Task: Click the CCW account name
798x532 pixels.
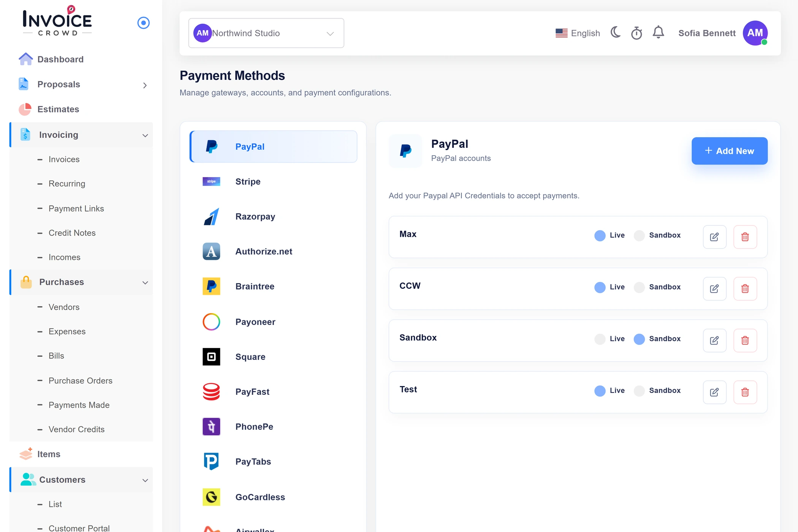Action: point(410,286)
